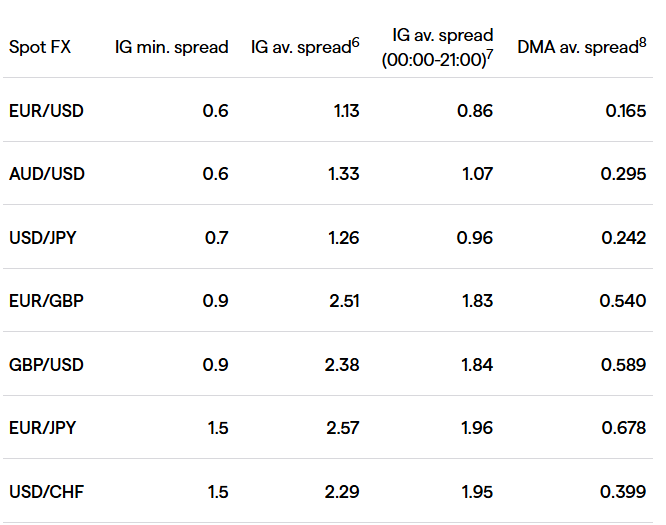
Task: Select EUR/JPY average spread 2.57
Action: [342, 428]
